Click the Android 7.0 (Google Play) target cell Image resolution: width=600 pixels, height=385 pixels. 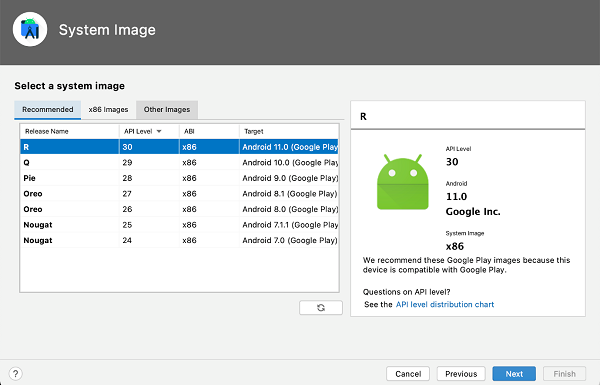(x=289, y=240)
